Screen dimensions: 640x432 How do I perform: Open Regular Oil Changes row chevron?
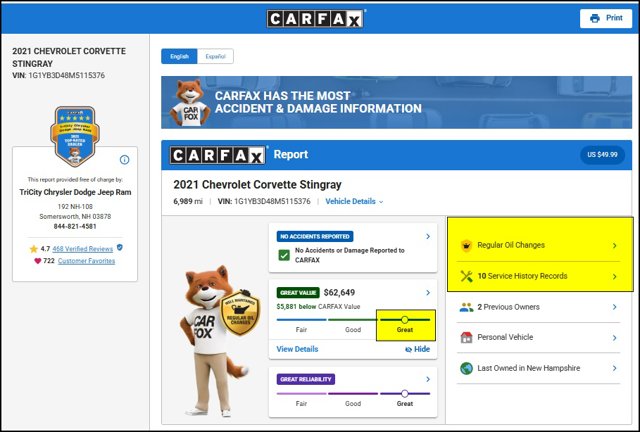[614, 246]
